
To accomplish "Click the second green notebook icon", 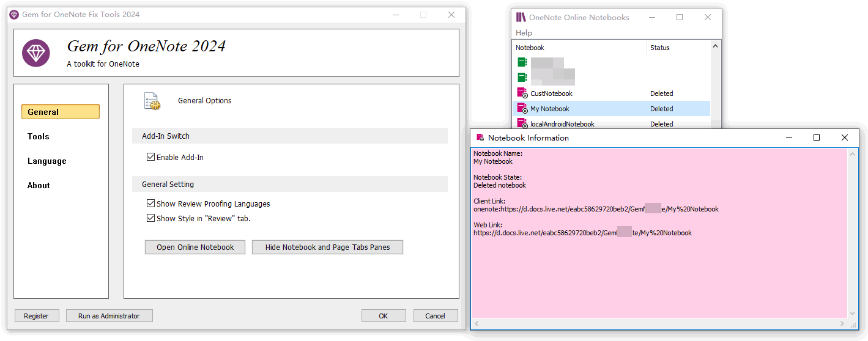I will pos(522,77).
